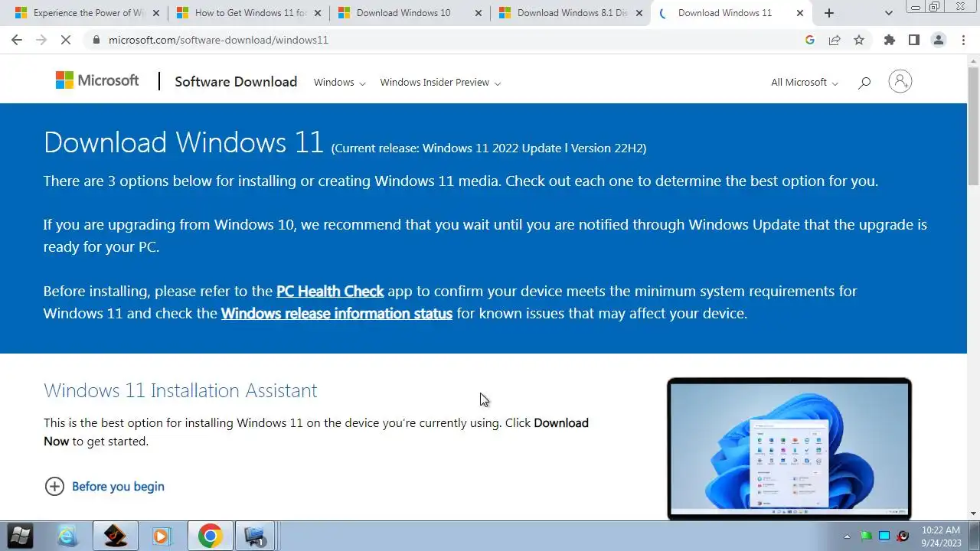Show hidden system tray icons
This screenshot has width=980, height=551.
point(847,536)
